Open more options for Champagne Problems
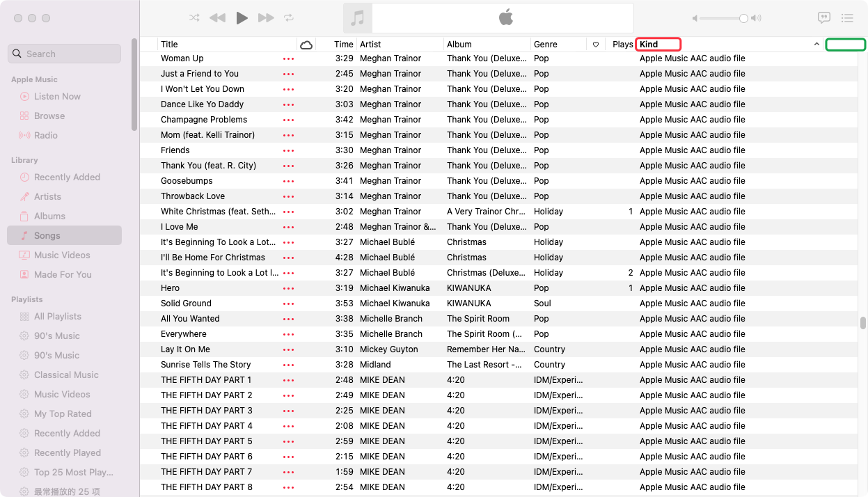Image resolution: width=868 pixels, height=497 pixels. 288,120
